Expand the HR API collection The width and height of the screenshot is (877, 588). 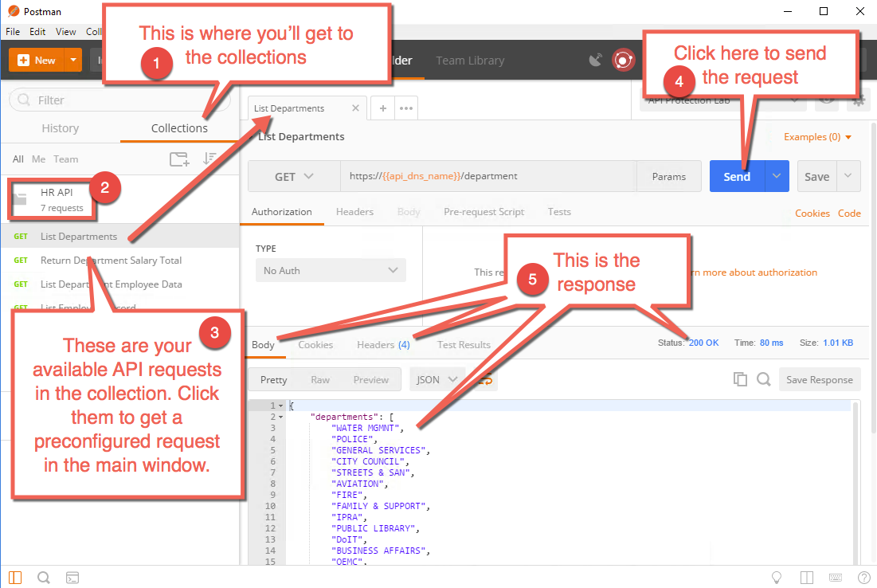pos(52,200)
